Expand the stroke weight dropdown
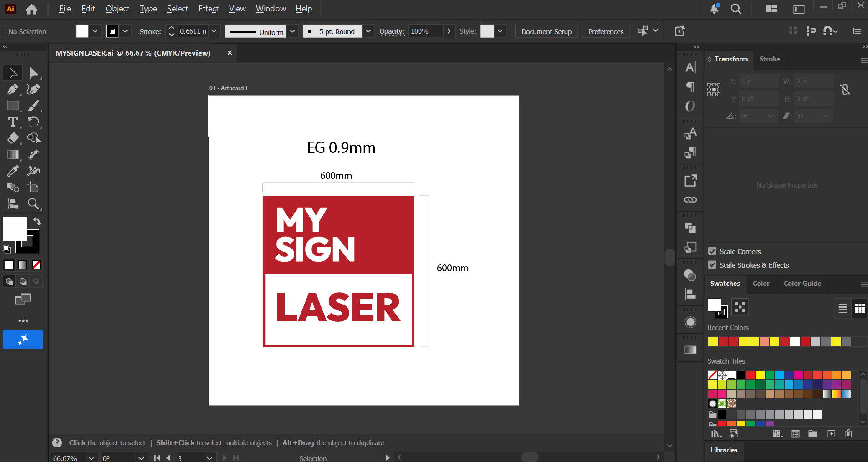 (214, 31)
